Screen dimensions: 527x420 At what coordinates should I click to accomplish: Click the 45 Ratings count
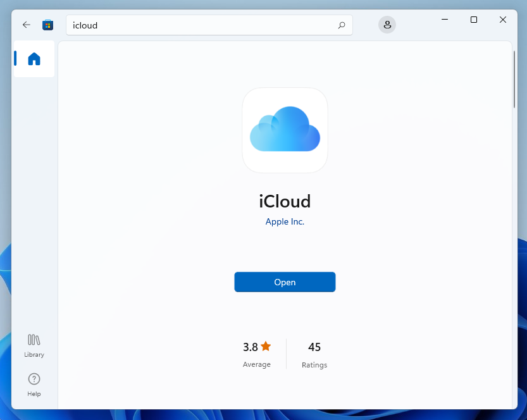click(314, 347)
